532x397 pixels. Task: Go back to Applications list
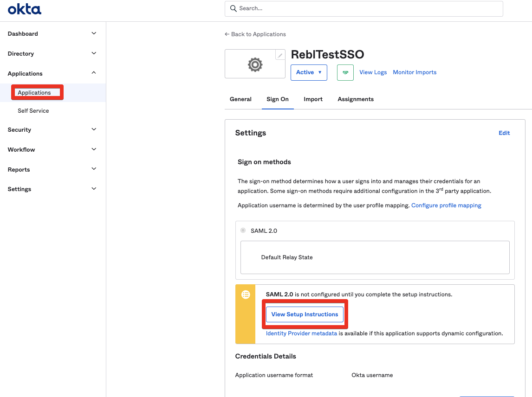pos(255,34)
